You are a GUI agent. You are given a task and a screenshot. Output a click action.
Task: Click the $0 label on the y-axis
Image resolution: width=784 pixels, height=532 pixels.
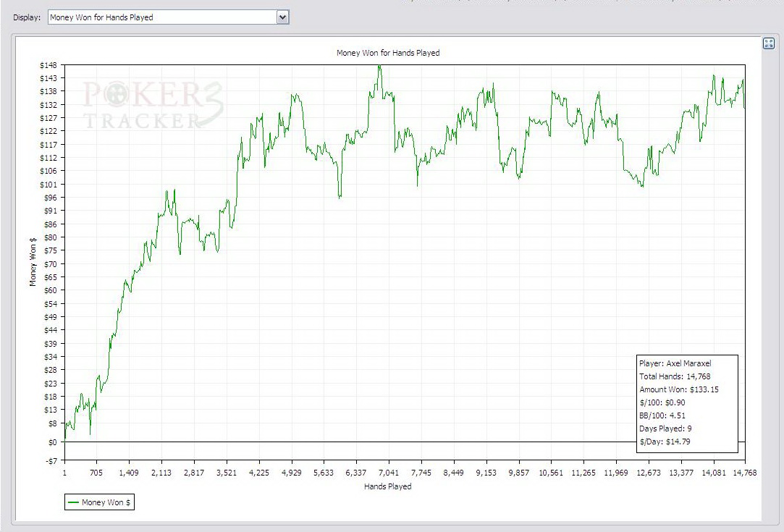pos(51,442)
